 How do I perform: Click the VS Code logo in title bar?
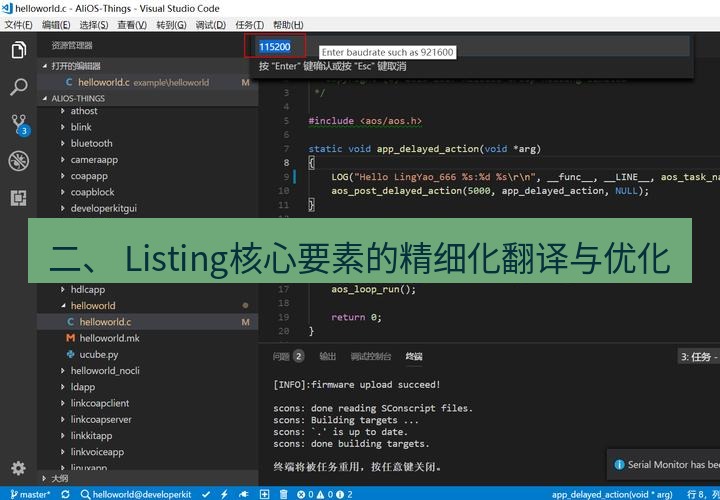(x=7, y=8)
